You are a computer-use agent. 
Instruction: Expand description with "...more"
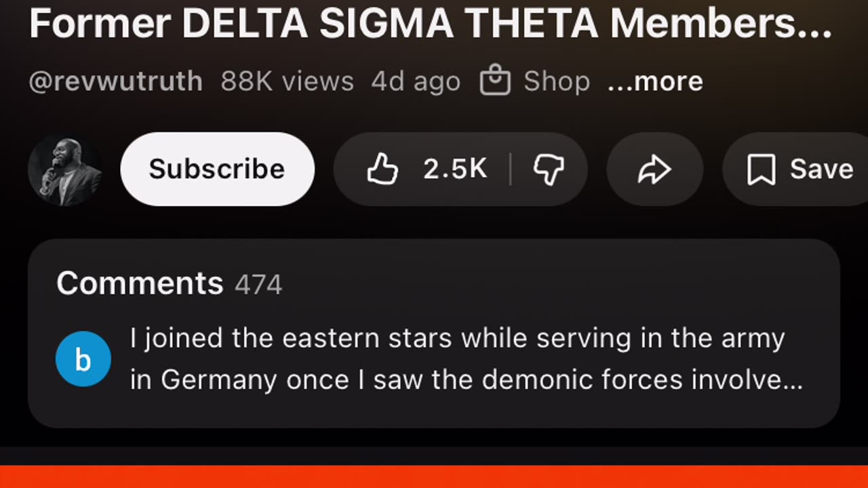pos(655,81)
